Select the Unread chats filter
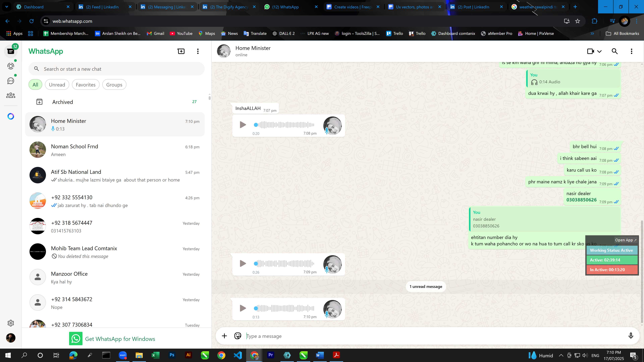Screen dimensions: 644x362 57,85
